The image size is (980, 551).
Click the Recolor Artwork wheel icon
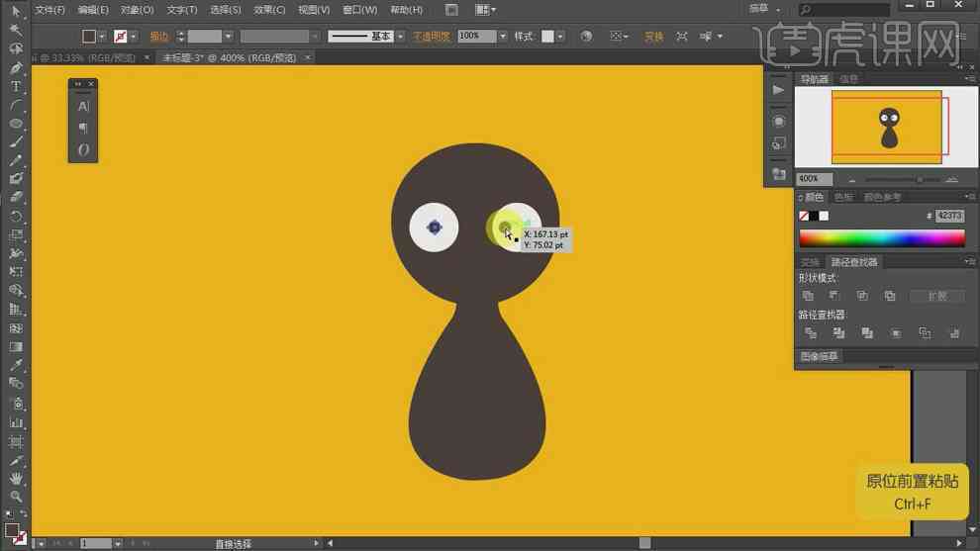point(586,37)
